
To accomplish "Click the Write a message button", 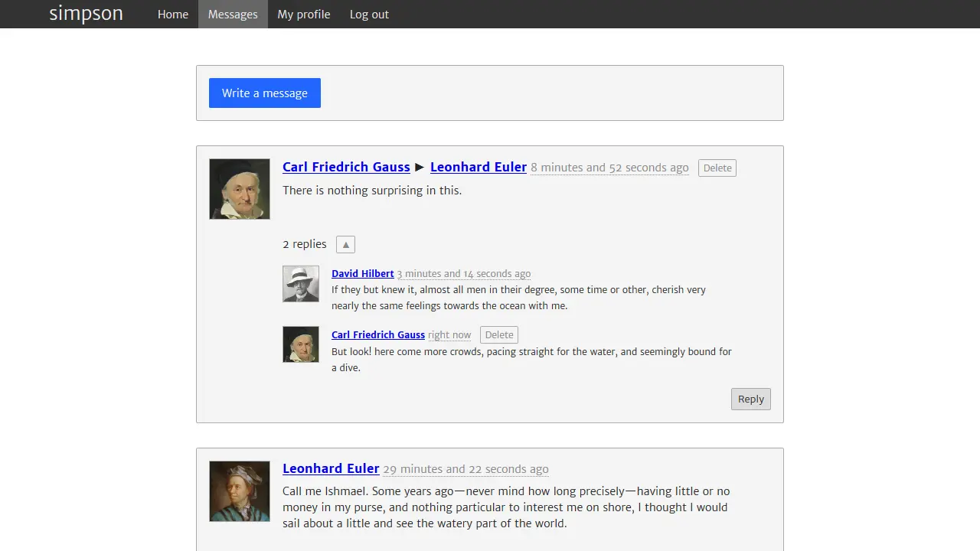I will [264, 93].
